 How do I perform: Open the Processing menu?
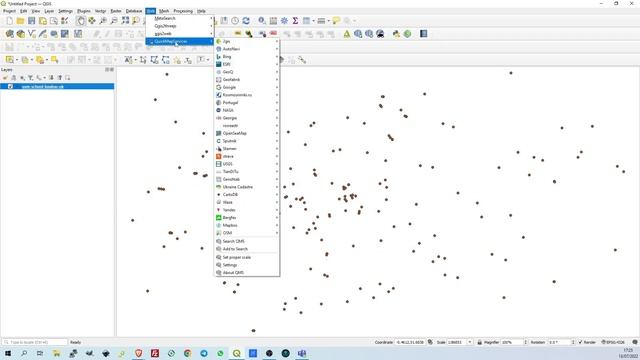coord(183,11)
